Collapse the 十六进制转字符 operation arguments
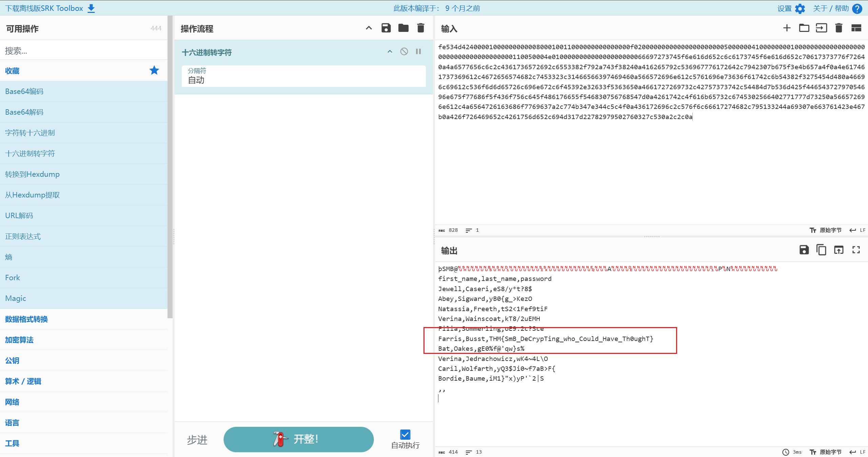868x457 pixels. point(390,52)
